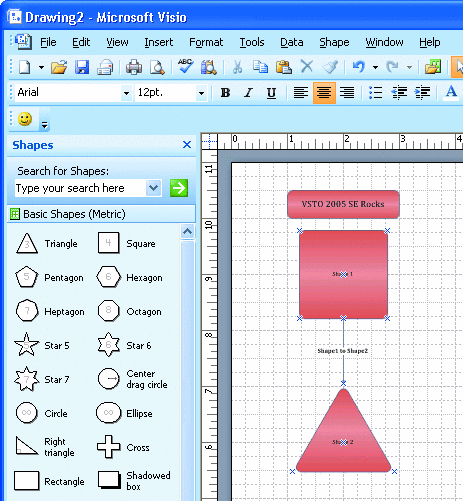Paste using the clipboard icon

point(284,67)
